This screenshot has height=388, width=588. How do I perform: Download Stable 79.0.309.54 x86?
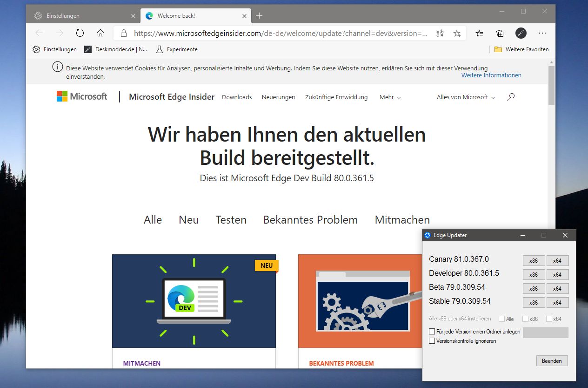click(534, 303)
